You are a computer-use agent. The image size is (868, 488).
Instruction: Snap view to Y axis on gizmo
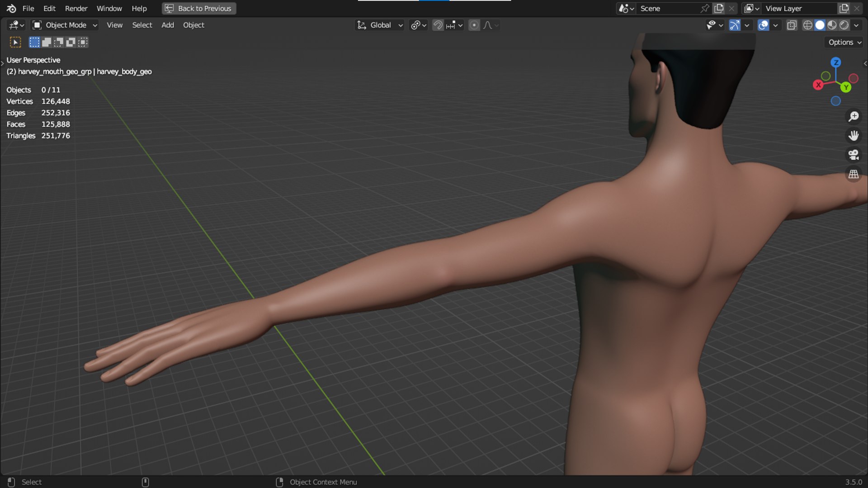(846, 87)
